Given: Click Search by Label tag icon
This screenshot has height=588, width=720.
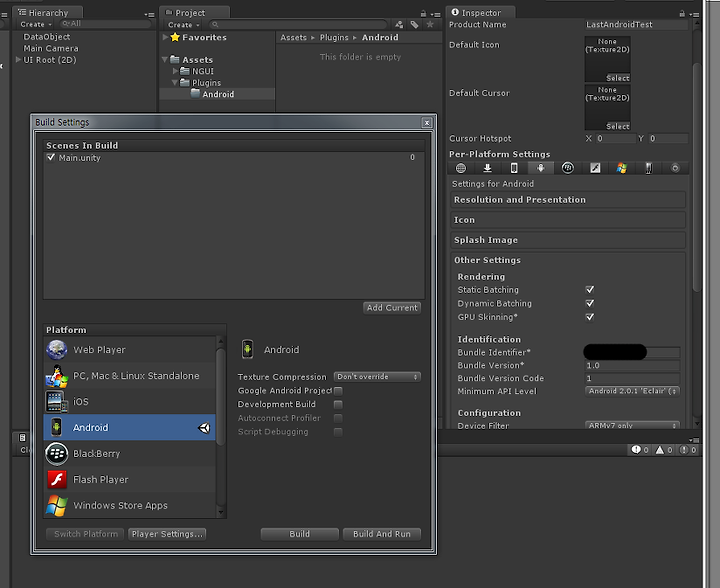Looking at the screenshot, I should coord(415,24).
